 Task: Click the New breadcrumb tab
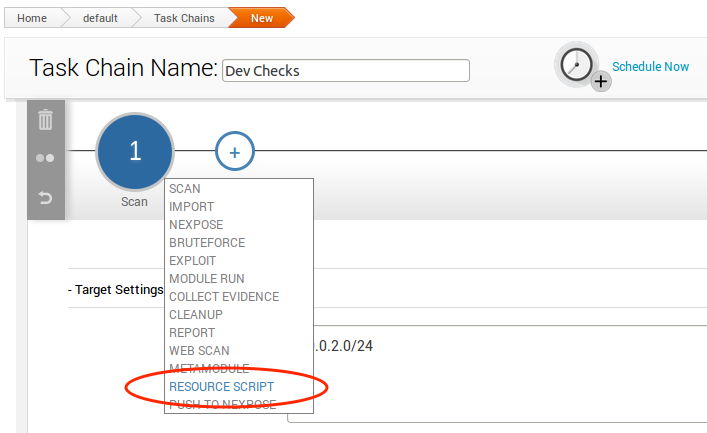261,18
